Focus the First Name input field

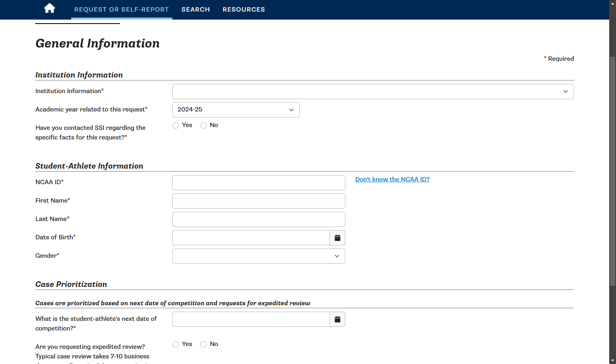tap(259, 201)
